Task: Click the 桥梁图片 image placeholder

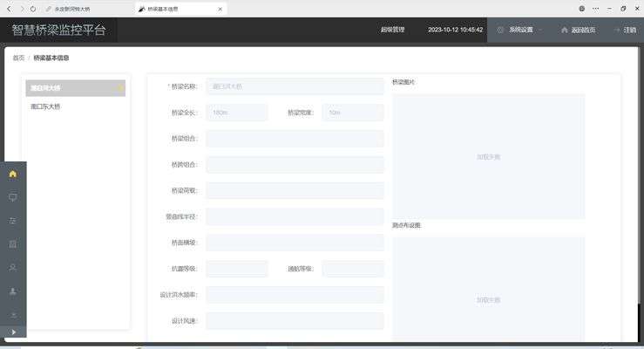Action: pyautogui.click(x=488, y=156)
